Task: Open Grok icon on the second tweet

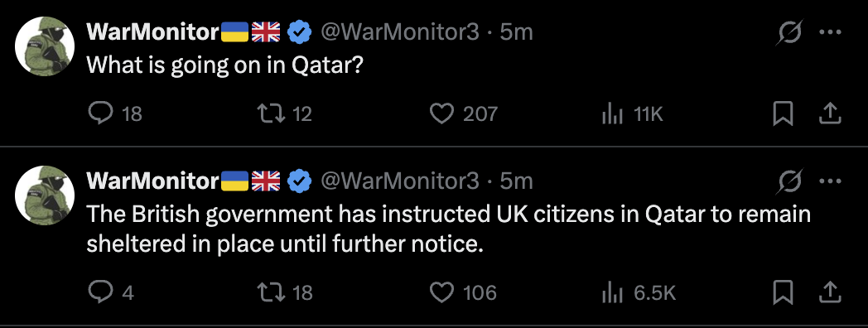Action: click(x=788, y=181)
